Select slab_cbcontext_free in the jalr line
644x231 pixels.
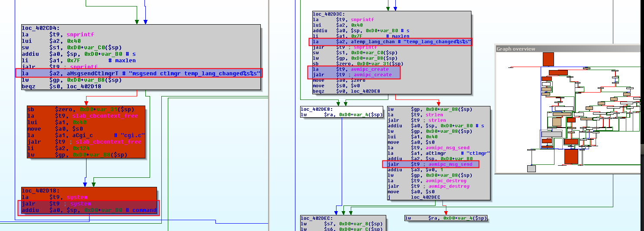(108, 142)
